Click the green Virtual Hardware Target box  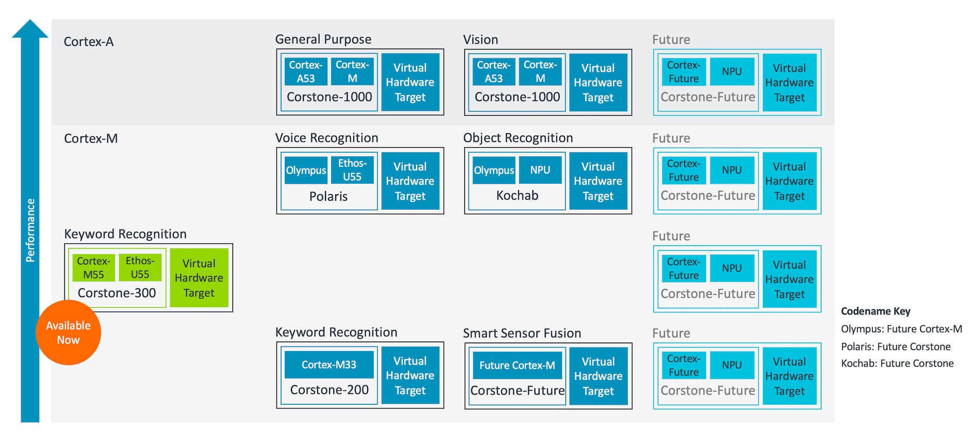coord(199,278)
